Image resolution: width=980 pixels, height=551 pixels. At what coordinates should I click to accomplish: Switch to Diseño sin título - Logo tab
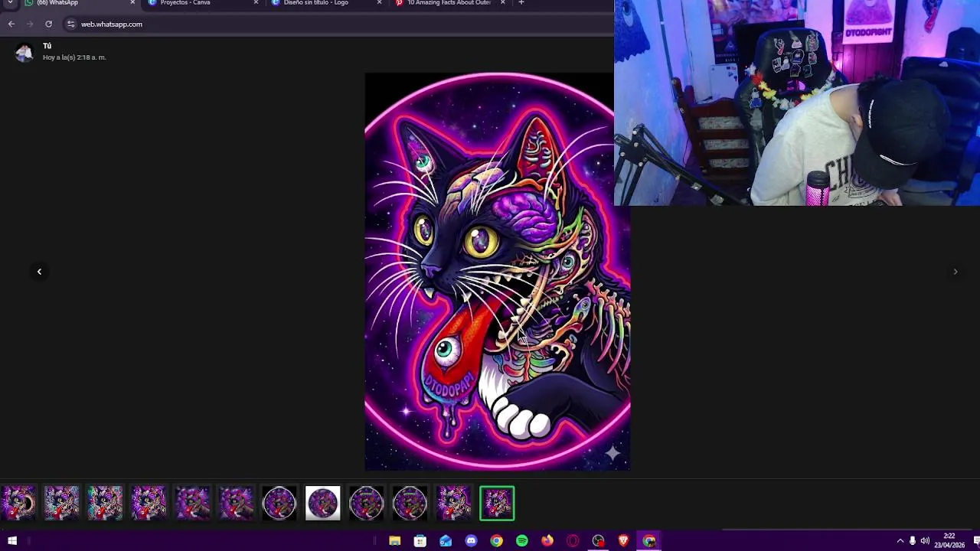(x=326, y=3)
